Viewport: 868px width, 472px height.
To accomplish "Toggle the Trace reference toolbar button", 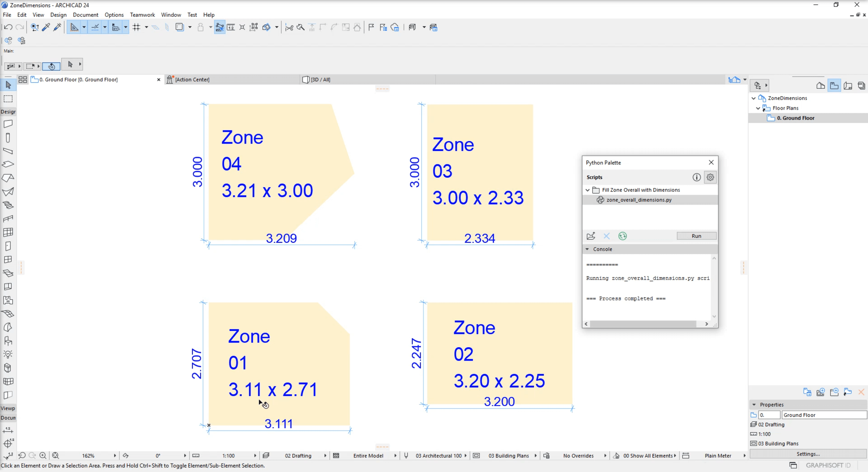I will point(180,27).
